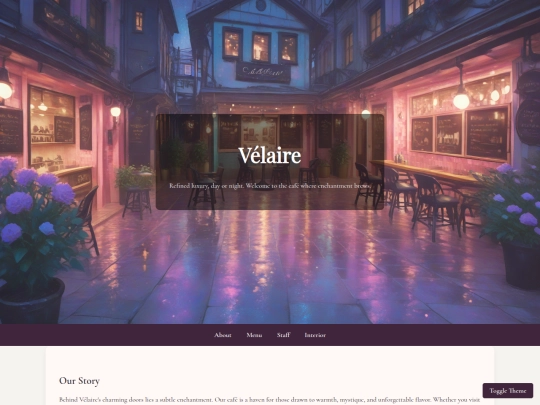Click the chalkboard menus on right storefront
The height and width of the screenshot is (405, 540).
460,134
